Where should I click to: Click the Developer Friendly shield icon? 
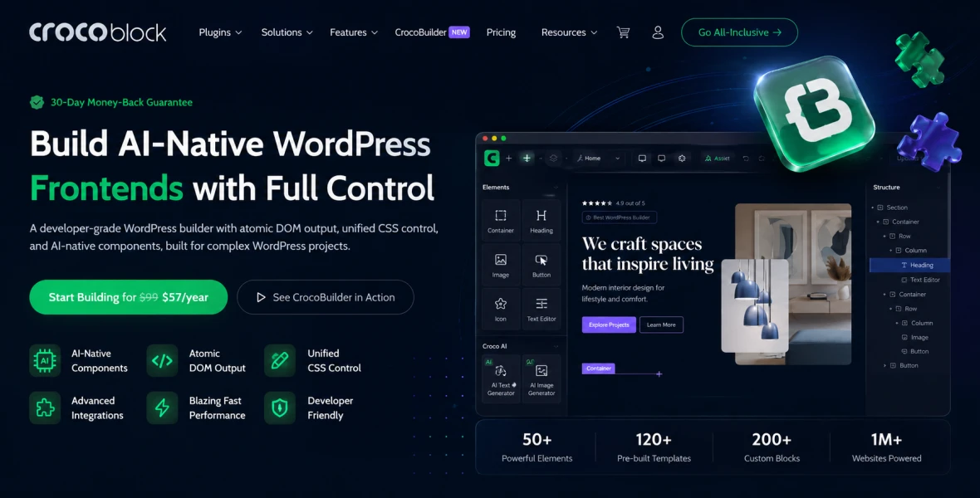pos(280,408)
